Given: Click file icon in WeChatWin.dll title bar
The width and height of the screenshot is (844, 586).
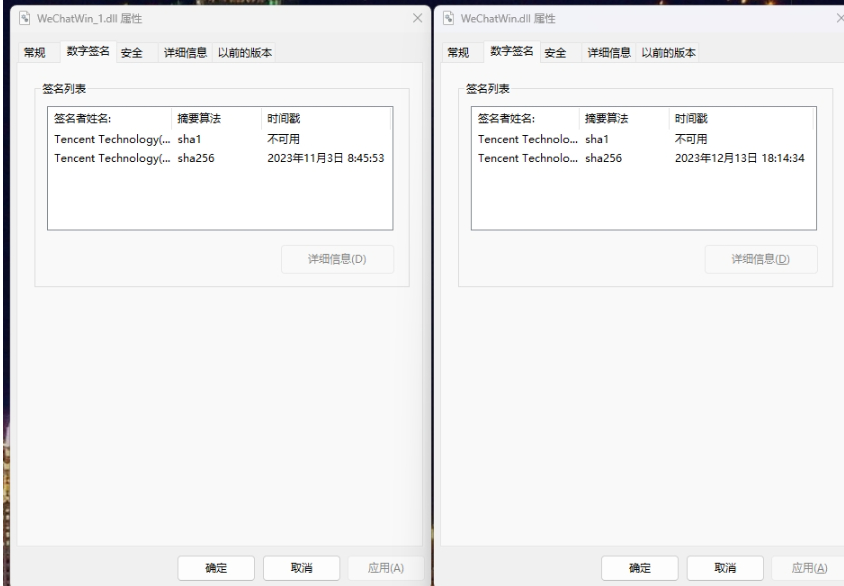Looking at the screenshot, I should pos(448,18).
